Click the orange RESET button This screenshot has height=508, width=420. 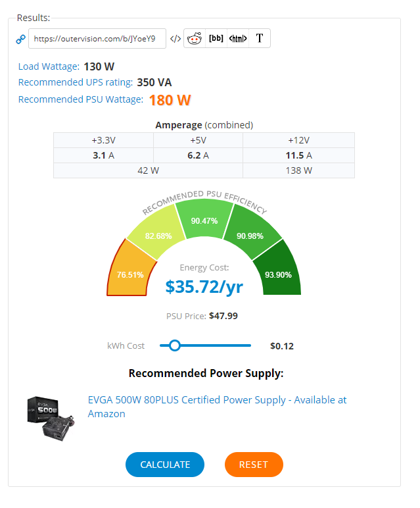[x=254, y=465]
